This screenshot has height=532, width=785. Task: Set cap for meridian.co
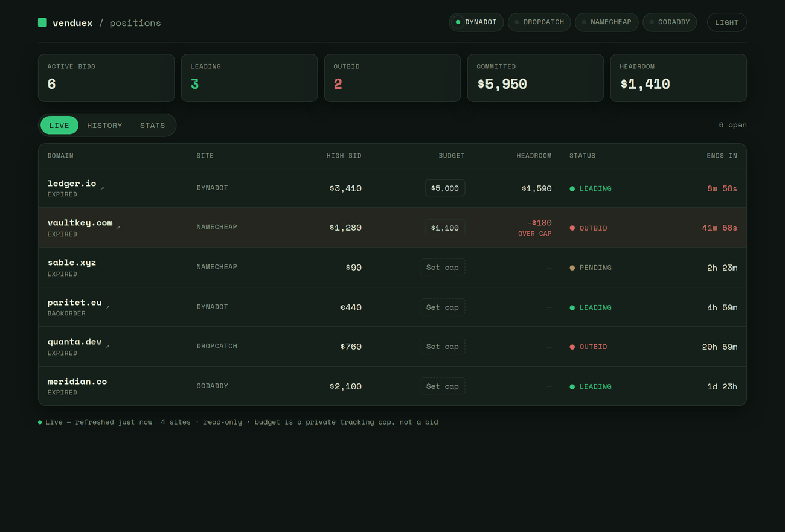(x=443, y=386)
